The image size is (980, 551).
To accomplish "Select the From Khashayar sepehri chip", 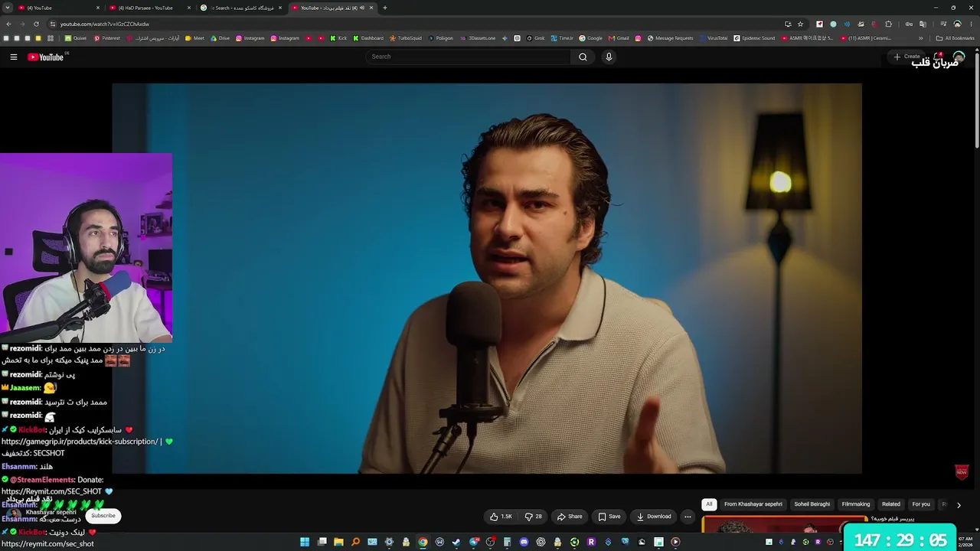I will (x=753, y=504).
